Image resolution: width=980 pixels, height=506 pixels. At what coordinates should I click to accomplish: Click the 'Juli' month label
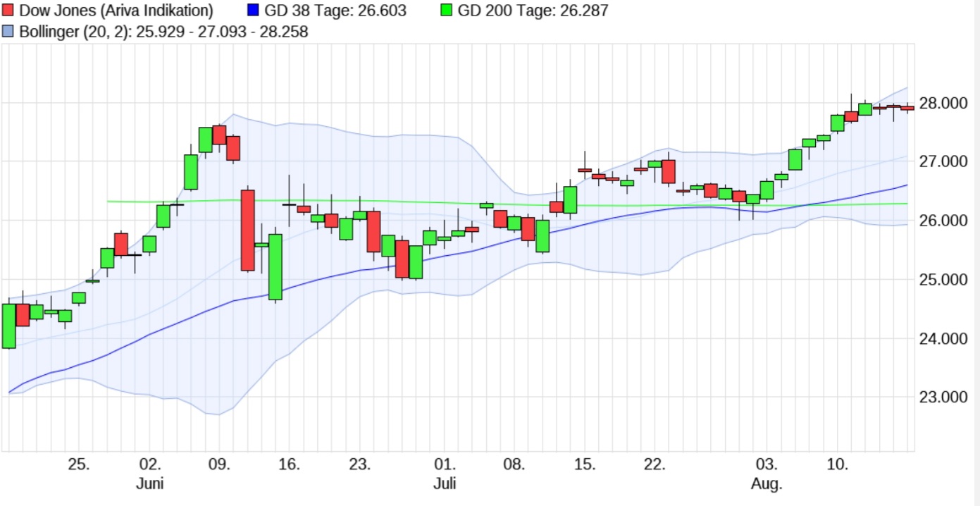point(445,485)
